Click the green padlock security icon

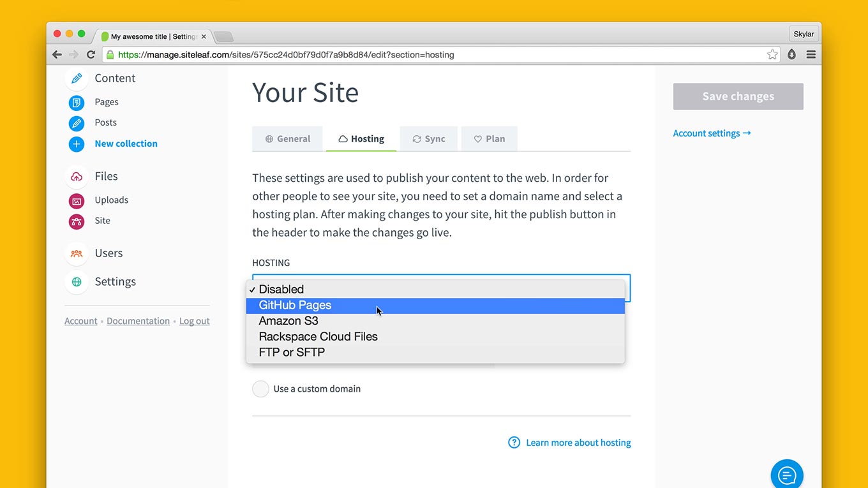coord(110,55)
